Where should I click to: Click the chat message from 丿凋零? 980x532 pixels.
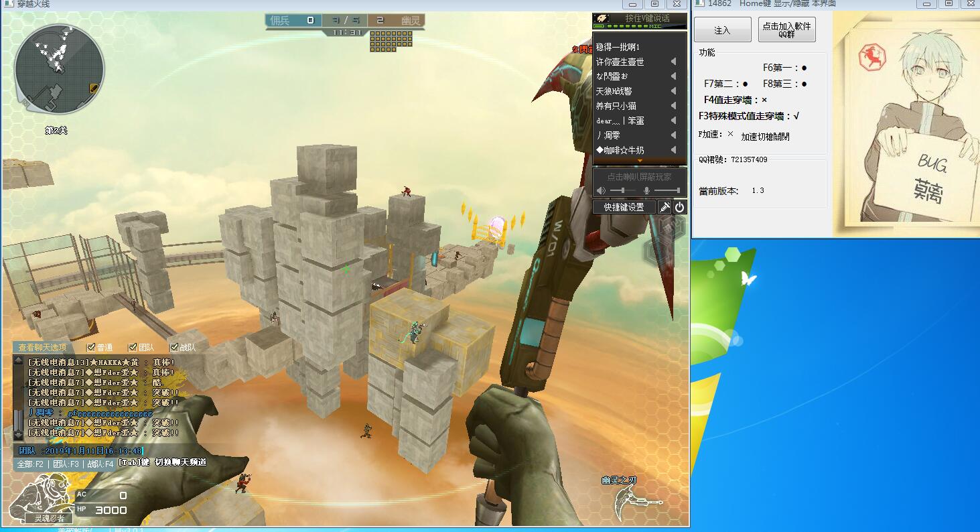click(x=90, y=413)
